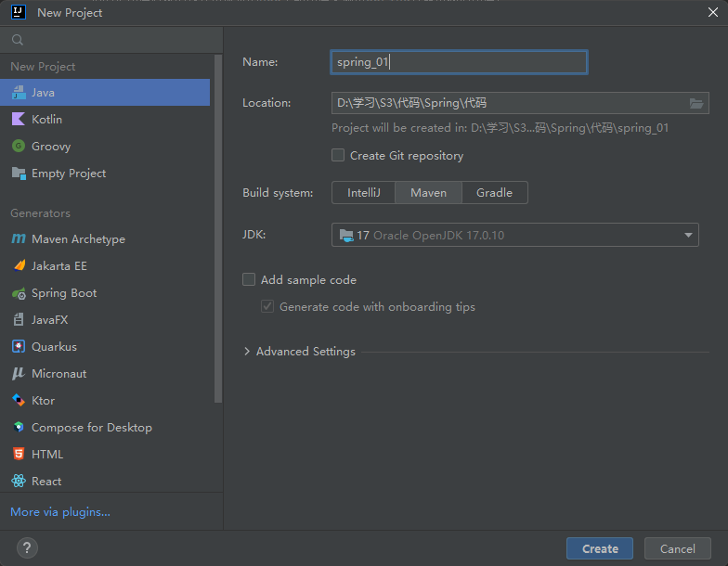The image size is (728, 566).
Task: Select React list entry
Action: [x=105, y=481]
